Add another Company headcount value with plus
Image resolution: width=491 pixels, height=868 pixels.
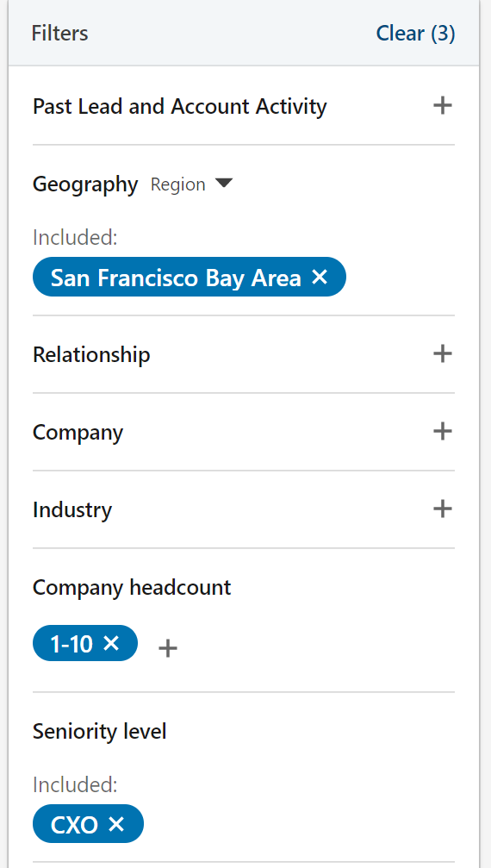167,647
